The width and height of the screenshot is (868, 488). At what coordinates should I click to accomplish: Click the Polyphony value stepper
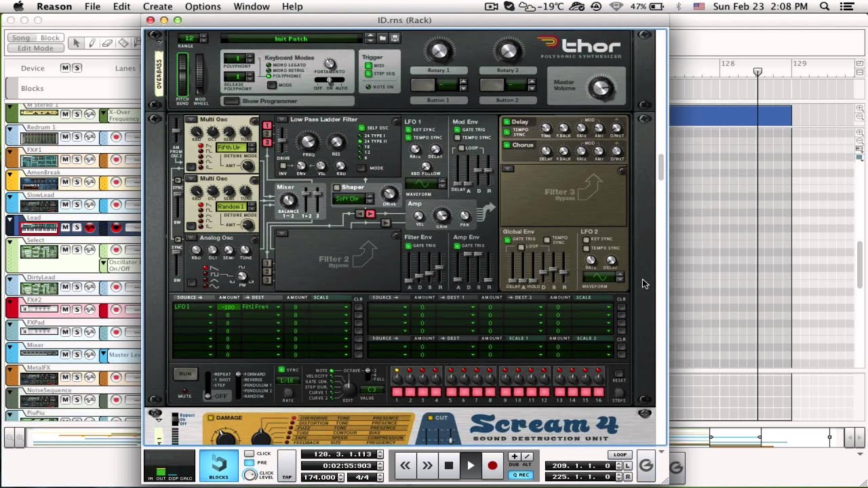(250, 59)
